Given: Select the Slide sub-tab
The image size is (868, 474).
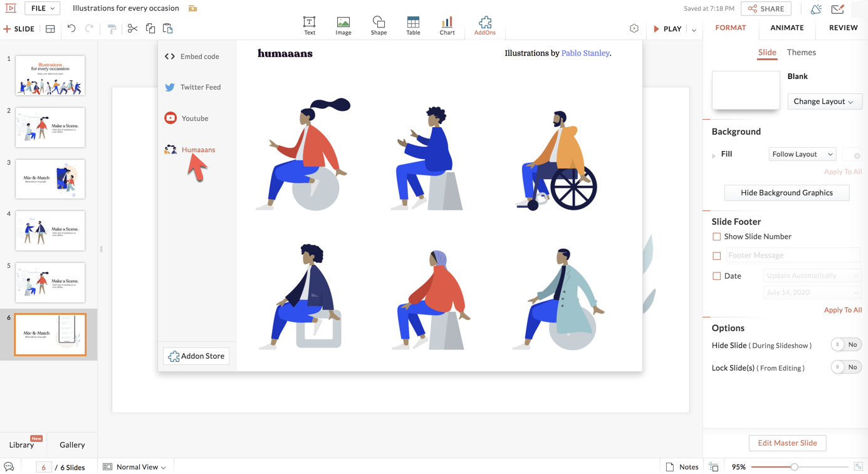Looking at the screenshot, I should click(767, 53).
